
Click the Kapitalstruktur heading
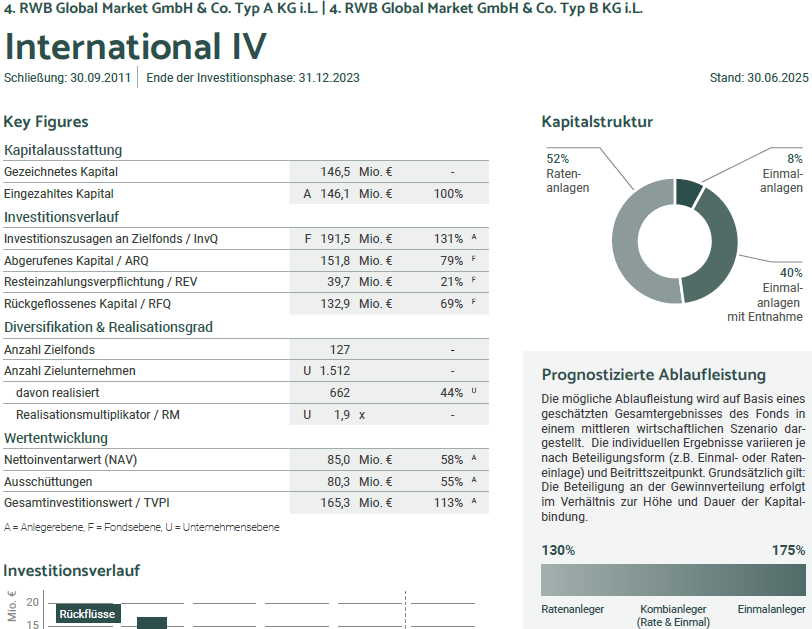pos(597,122)
